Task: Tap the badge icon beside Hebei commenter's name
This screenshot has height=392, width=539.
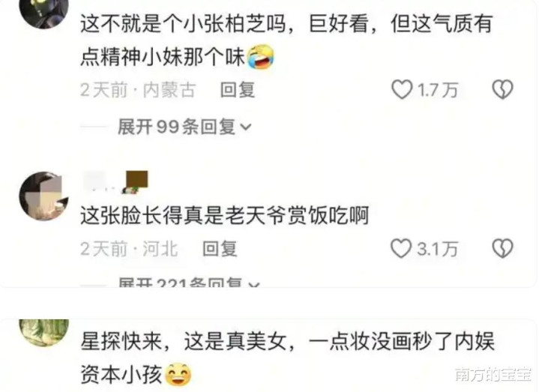Action: [135, 181]
